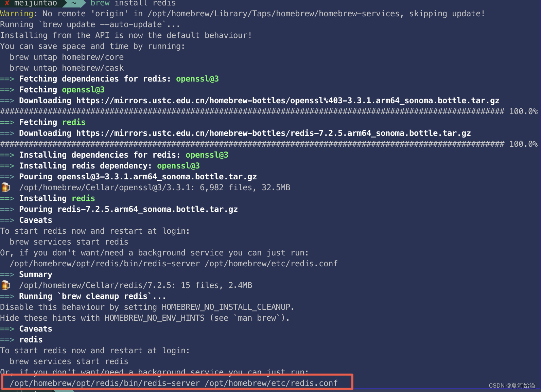This screenshot has height=392, width=541.
Task: Click the line 'Installing from the API is now the default behaviour!'
Action: coord(126,35)
